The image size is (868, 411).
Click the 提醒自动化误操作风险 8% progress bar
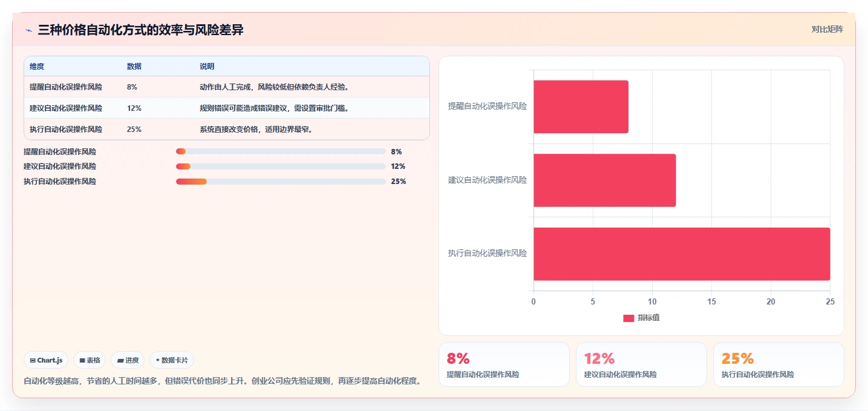pyautogui.click(x=281, y=151)
